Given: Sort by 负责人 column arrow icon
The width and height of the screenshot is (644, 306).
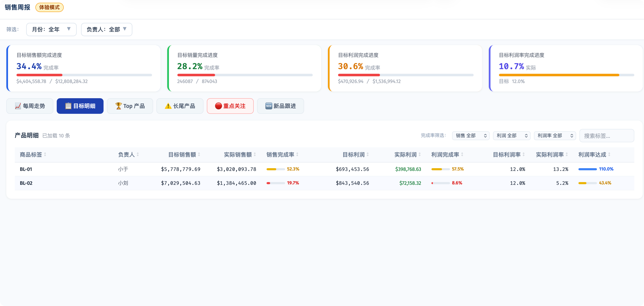Looking at the screenshot, I should pos(138,155).
